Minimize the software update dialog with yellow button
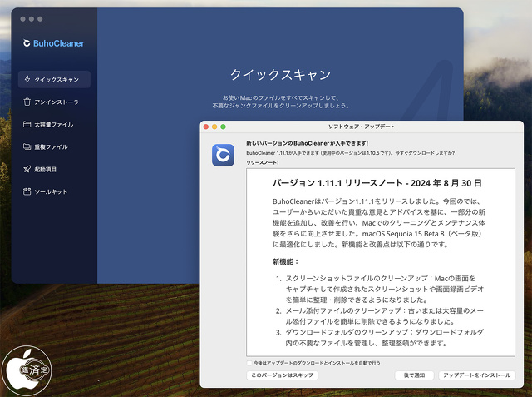 point(214,127)
